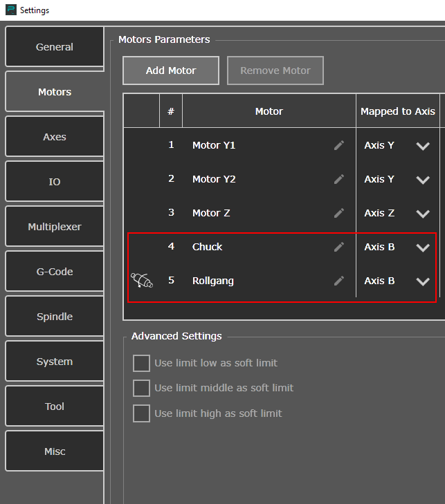This screenshot has height=504, width=445.
Task: Open the Axis B dropdown for Chuck
Action: [x=422, y=248]
